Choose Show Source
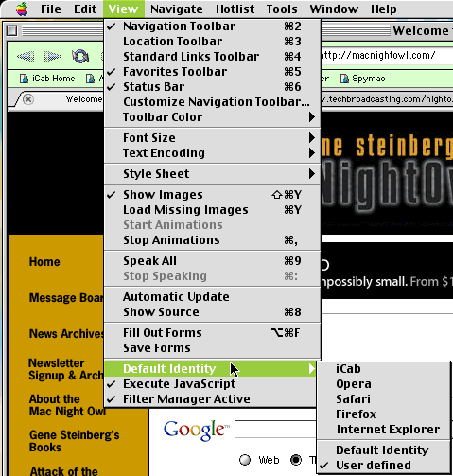The width and height of the screenshot is (453, 476). tap(213, 312)
